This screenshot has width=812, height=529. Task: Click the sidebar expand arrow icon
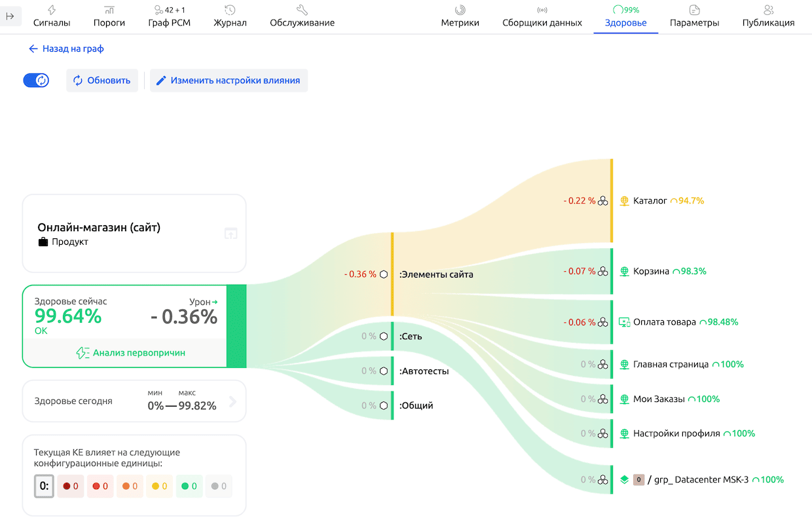[x=10, y=16]
